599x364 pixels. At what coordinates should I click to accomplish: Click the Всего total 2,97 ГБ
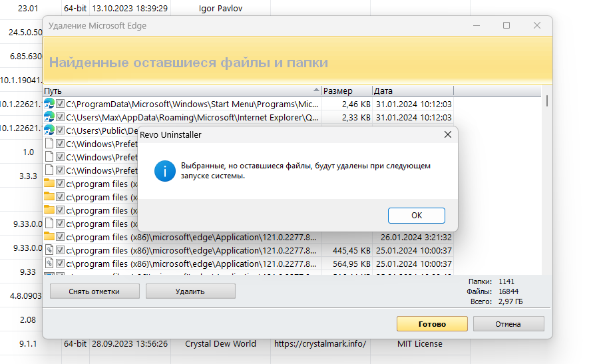(x=510, y=301)
